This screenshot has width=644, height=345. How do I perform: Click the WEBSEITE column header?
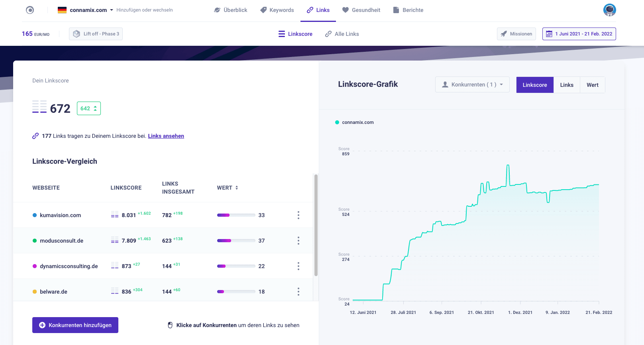pos(46,188)
